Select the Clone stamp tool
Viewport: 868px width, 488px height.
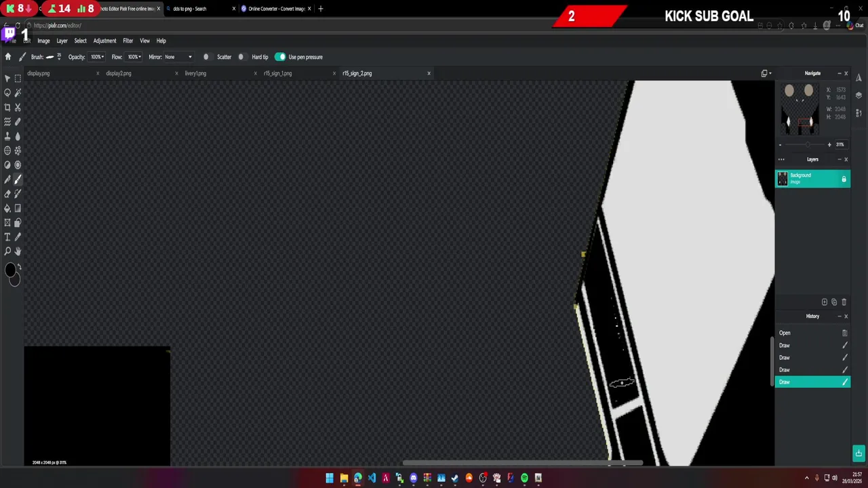[7, 136]
